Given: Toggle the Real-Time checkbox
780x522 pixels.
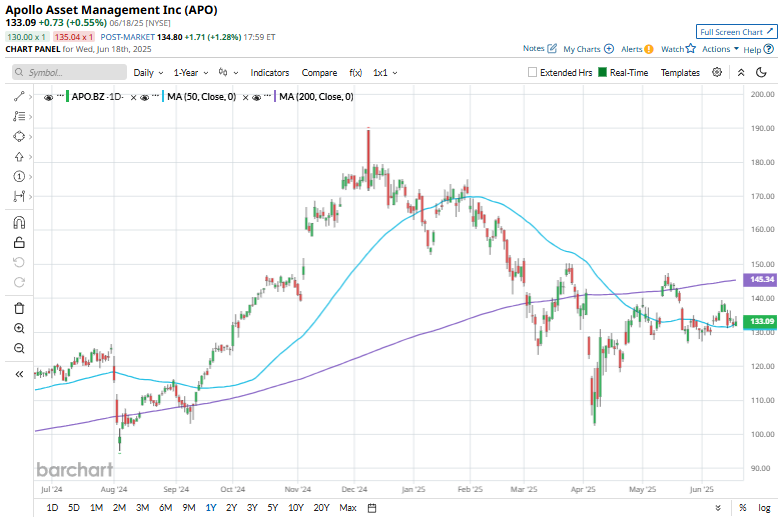Looking at the screenshot, I should click(x=602, y=73).
